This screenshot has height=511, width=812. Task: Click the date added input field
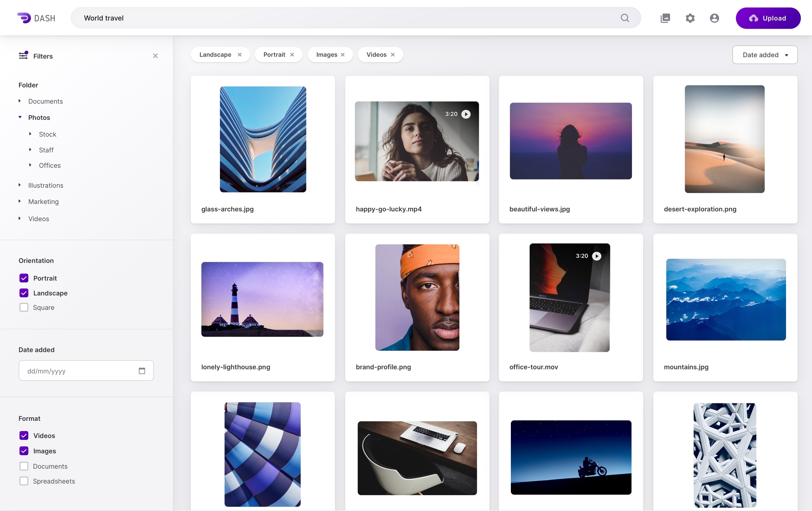[86, 371]
